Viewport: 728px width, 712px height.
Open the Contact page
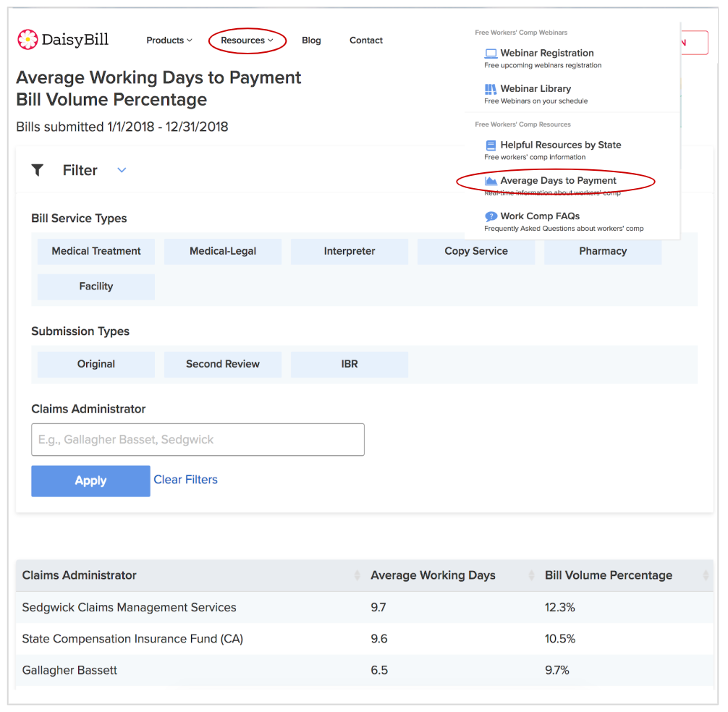point(366,41)
